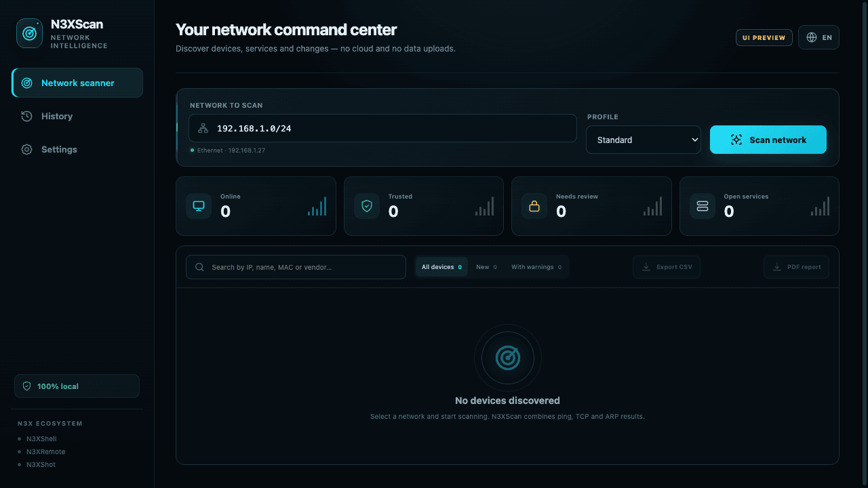Click the PDF report button
Viewport: 868px width, 488px height.
[x=796, y=267]
